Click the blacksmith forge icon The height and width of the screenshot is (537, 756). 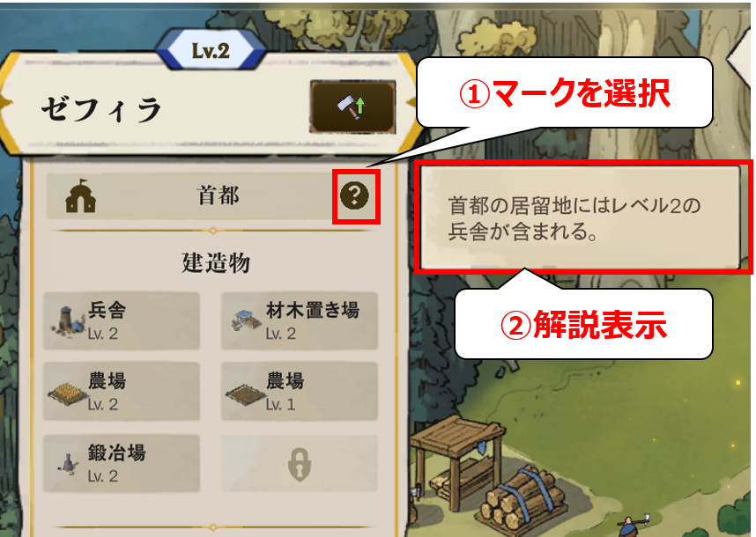click(x=70, y=463)
